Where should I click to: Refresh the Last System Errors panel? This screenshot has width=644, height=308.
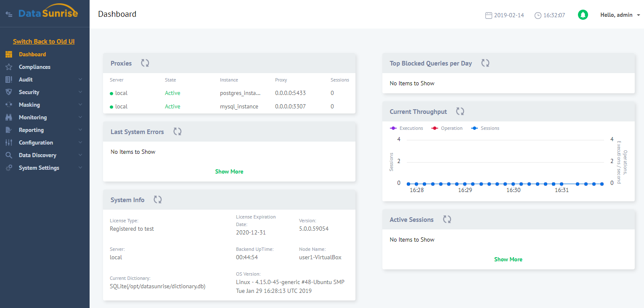178,132
